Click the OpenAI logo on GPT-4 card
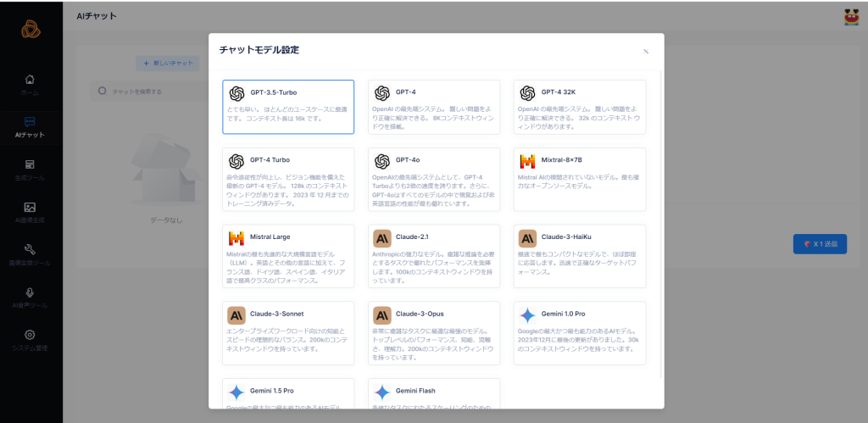 pos(382,93)
